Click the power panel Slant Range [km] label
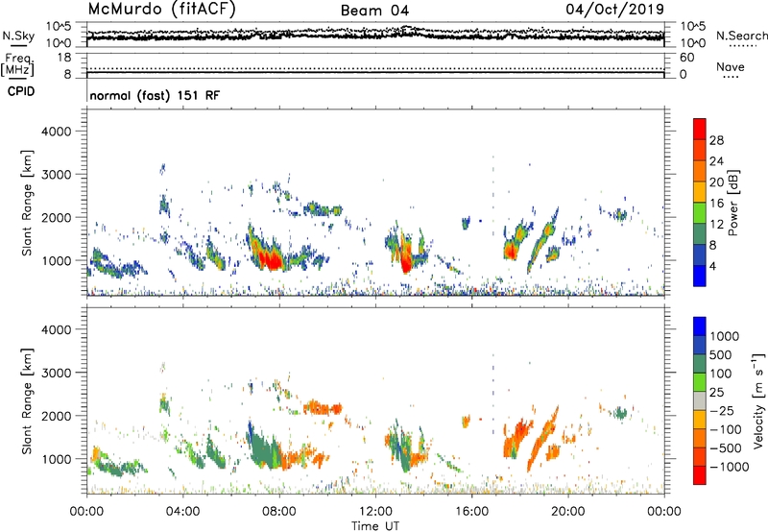The height and width of the screenshot is (532, 768). point(27,203)
